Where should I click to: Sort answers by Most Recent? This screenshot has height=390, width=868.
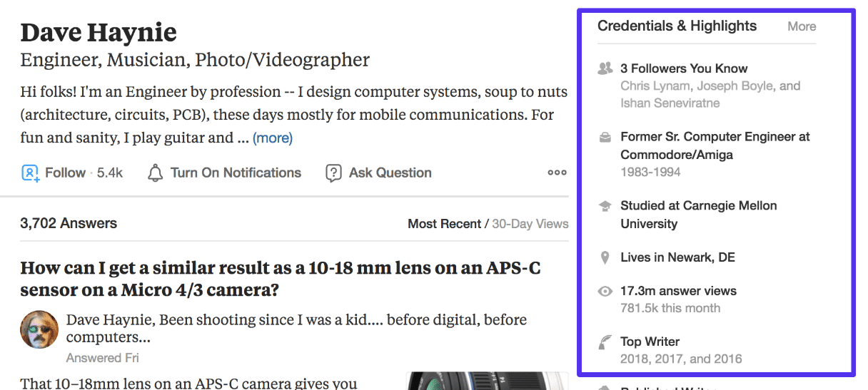tap(444, 224)
